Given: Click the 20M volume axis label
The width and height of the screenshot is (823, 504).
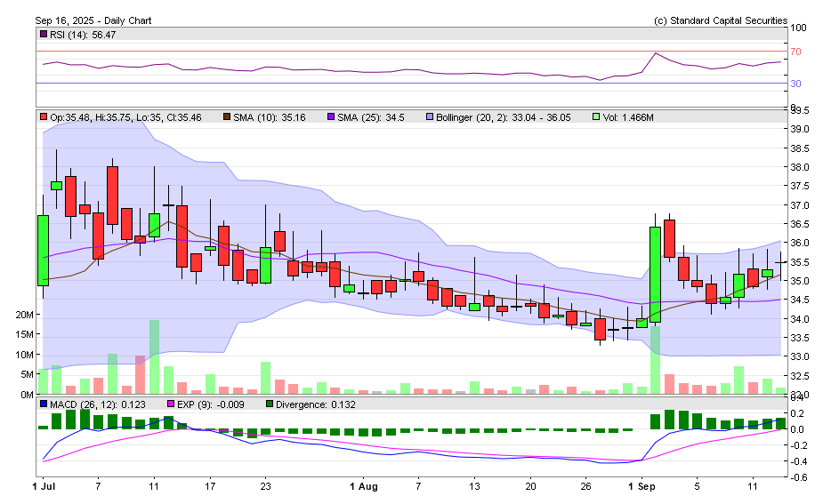Looking at the screenshot, I should [25, 315].
